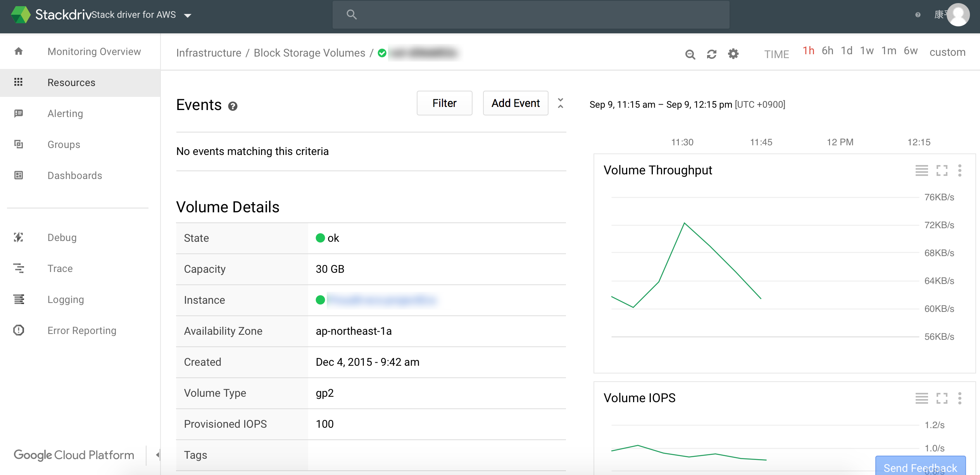980x475 pixels.
Task: Collapse the Events section with the chevron
Action: pyautogui.click(x=561, y=103)
